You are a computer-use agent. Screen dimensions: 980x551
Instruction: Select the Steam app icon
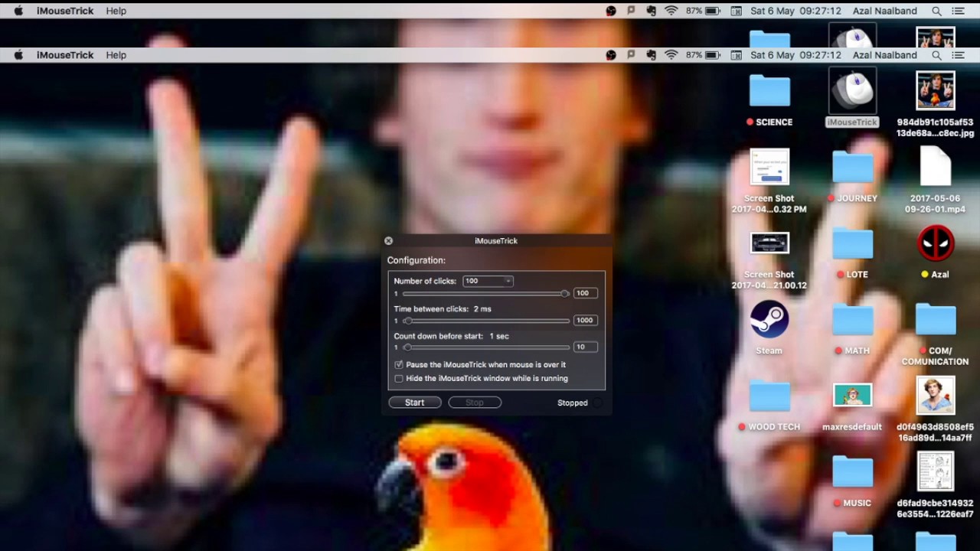tap(769, 320)
